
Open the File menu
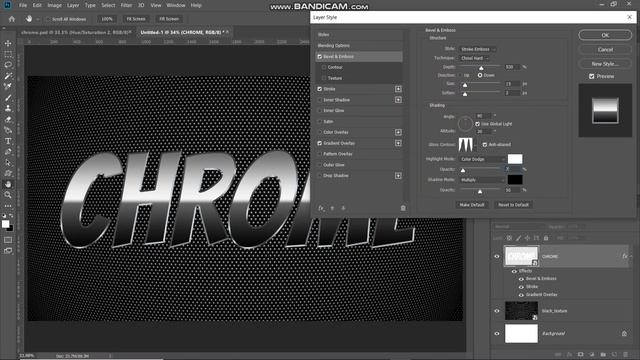[x=22, y=5]
